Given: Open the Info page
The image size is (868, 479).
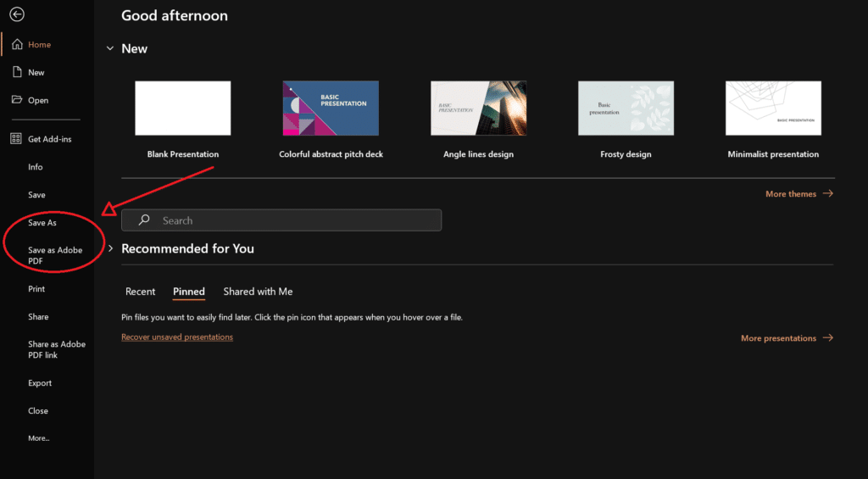Looking at the screenshot, I should click(36, 167).
